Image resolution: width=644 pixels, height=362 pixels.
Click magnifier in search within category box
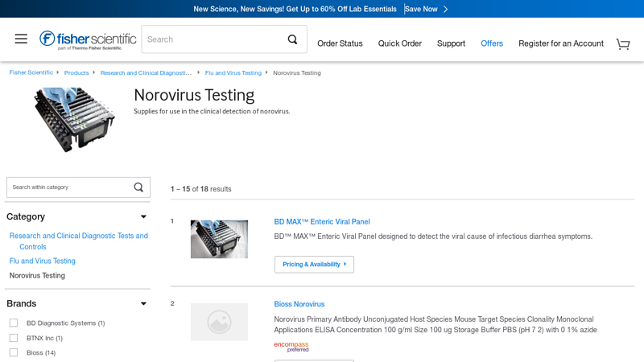pos(138,187)
